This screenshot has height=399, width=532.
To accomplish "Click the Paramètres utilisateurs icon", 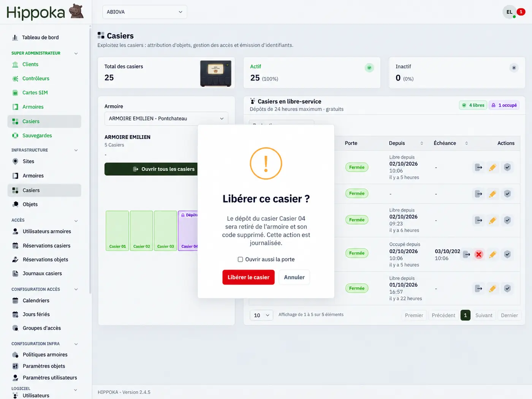I will 15,377.
